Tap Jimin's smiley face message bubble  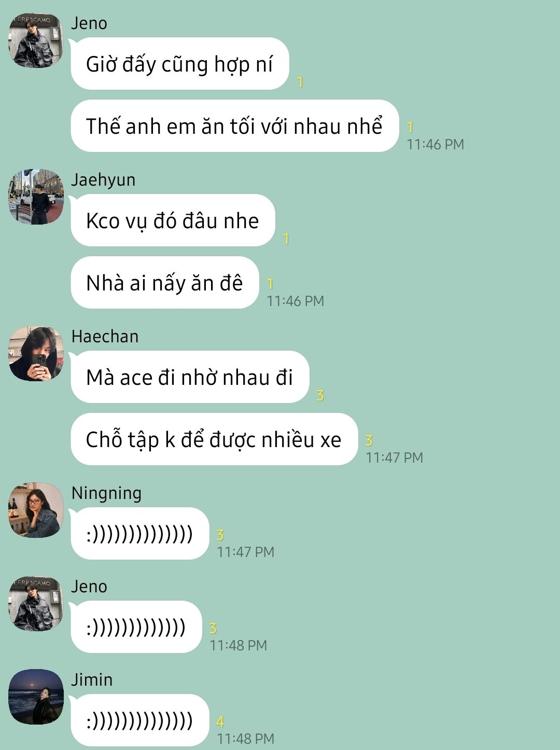pos(139,720)
